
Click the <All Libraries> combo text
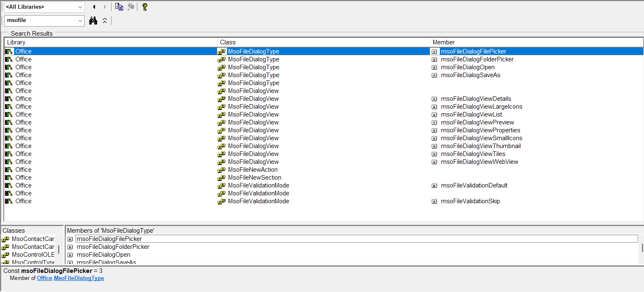tap(25, 7)
